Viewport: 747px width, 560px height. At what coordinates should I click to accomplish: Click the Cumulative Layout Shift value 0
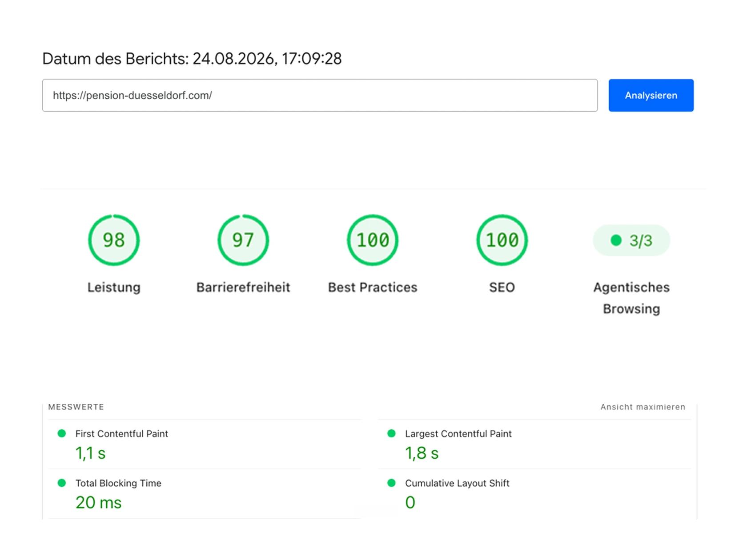pos(410,503)
